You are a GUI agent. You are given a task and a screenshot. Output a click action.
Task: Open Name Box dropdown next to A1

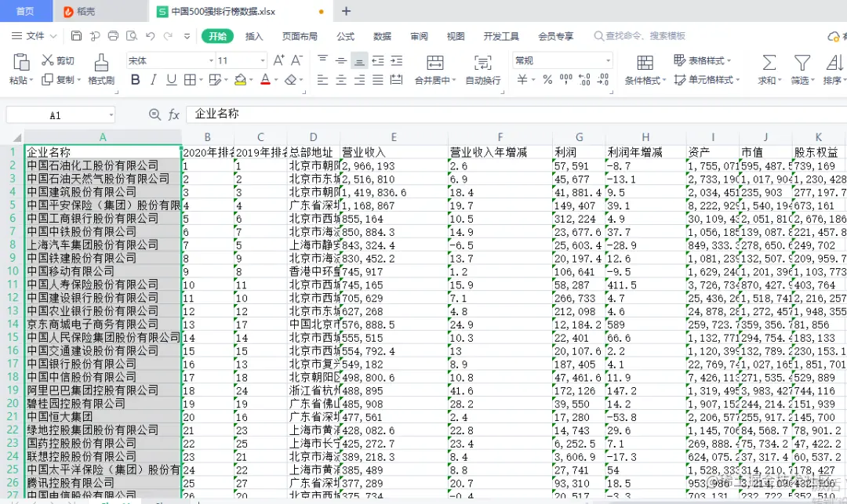111,115
